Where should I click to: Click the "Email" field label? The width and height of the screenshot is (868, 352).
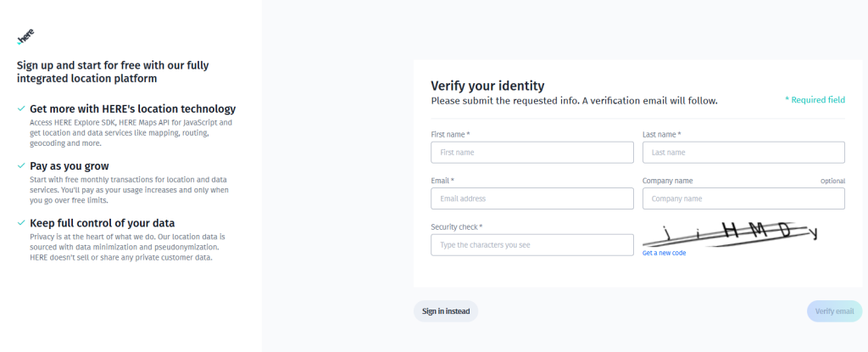point(442,181)
